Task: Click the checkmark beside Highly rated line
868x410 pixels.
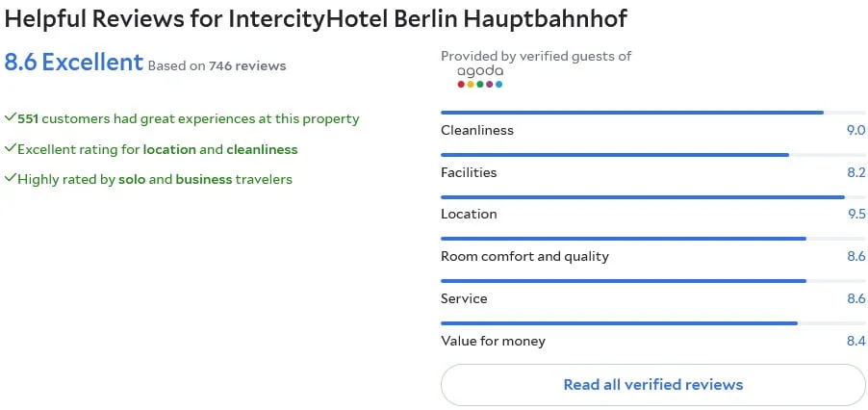Action: pos(10,178)
